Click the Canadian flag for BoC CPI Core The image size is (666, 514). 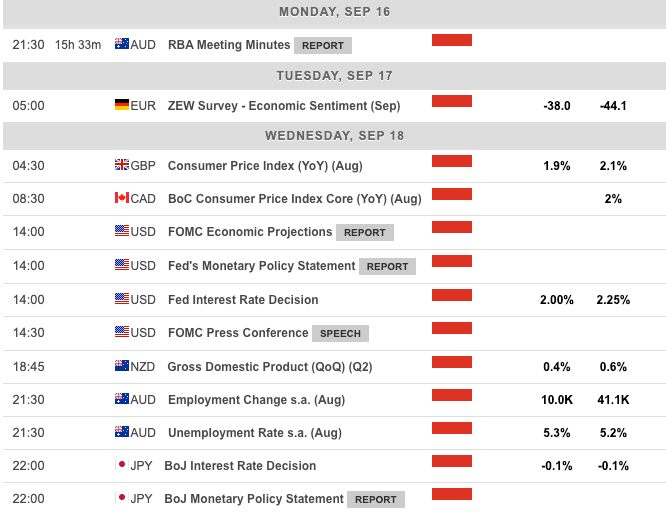tap(122, 199)
